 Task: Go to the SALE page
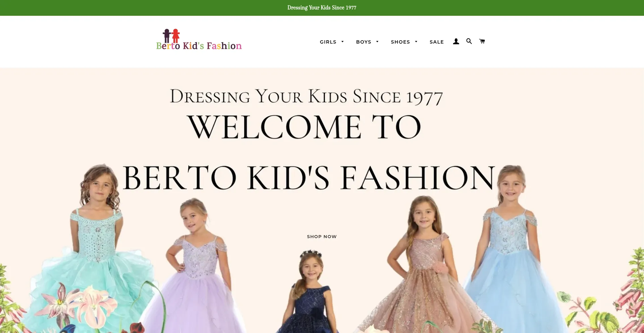(x=437, y=42)
